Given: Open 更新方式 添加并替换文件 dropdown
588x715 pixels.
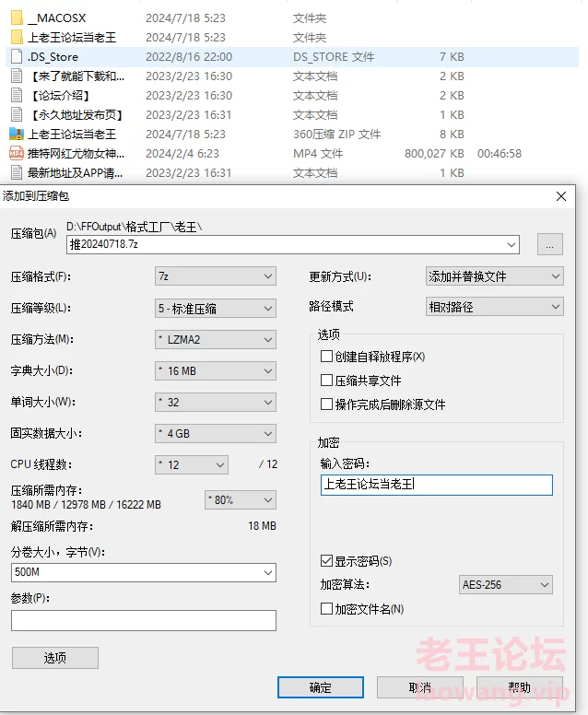Looking at the screenshot, I should pos(495,276).
